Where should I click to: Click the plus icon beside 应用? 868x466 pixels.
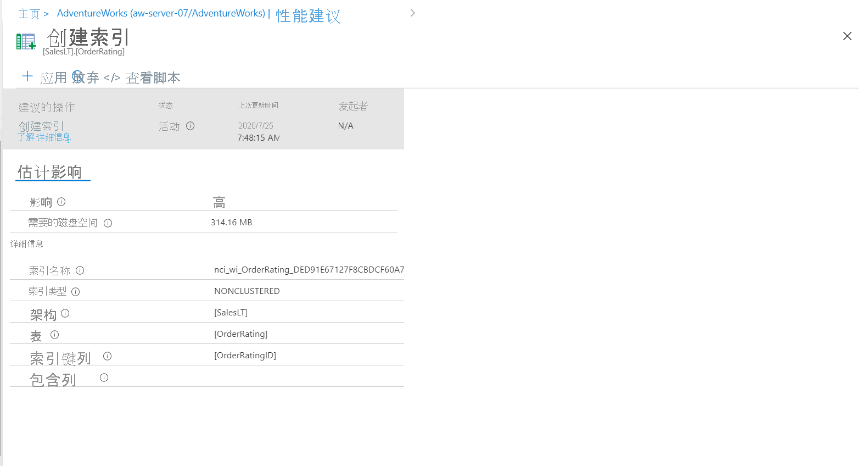(x=27, y=76)
